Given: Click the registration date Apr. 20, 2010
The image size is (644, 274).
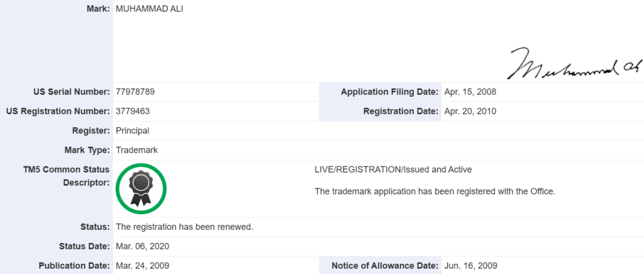Looking at the screenshot, I should pyautogui.click(x=470, y=111).
